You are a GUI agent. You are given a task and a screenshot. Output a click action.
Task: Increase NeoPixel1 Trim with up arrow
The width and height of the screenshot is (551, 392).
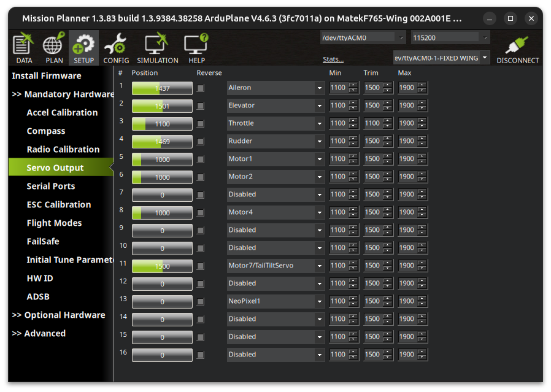pos(388,299)
